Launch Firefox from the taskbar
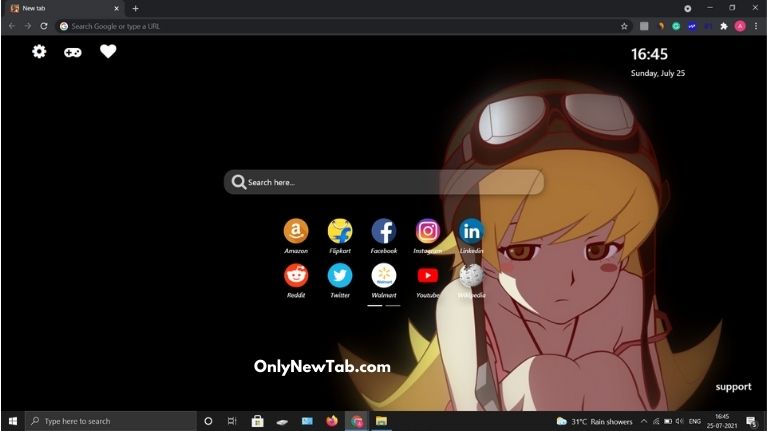This screenshot has width=768, height=431. (332, 421)
